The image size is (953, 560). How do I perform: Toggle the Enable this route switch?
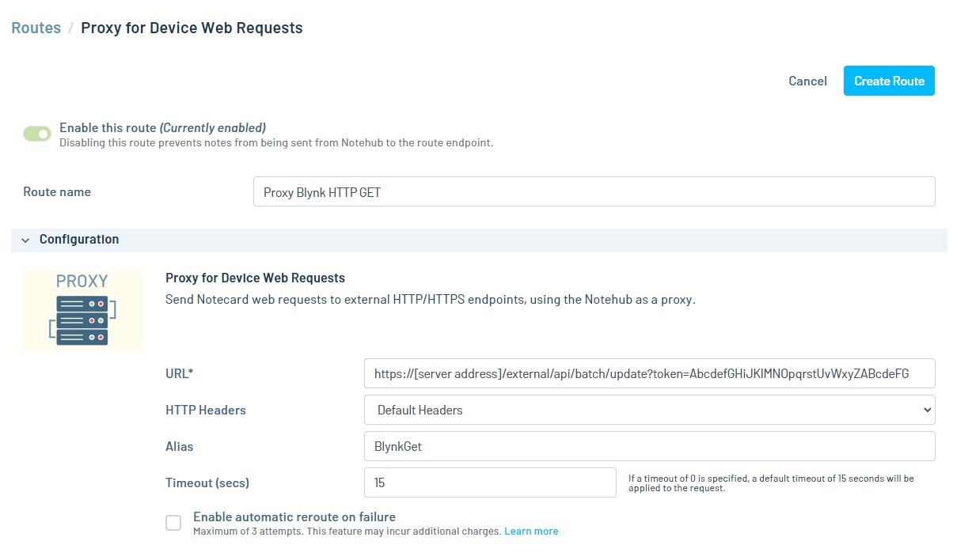click(x=37, y=134)
